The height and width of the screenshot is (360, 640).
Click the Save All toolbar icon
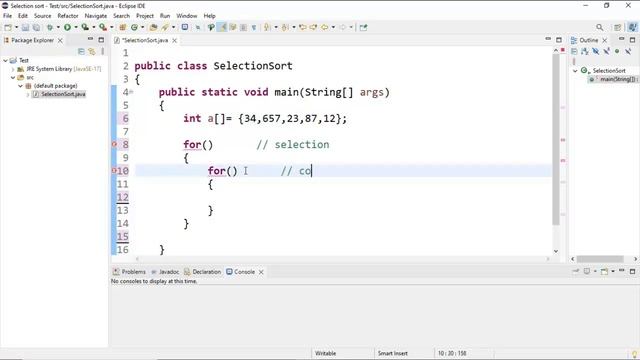coord(36,27)
